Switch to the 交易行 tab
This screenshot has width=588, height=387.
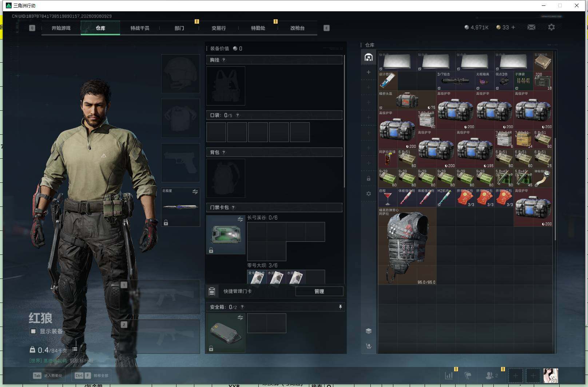coord(219,28)
